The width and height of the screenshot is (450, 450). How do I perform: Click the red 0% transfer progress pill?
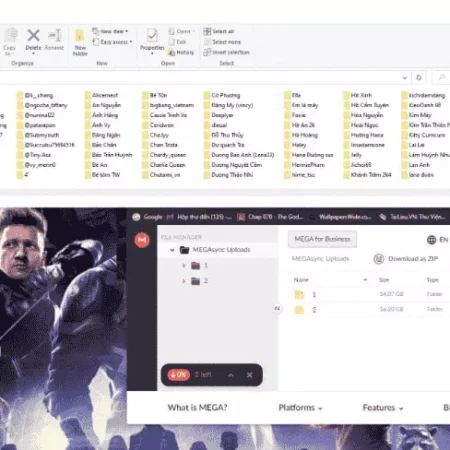(x=178, y=375)
